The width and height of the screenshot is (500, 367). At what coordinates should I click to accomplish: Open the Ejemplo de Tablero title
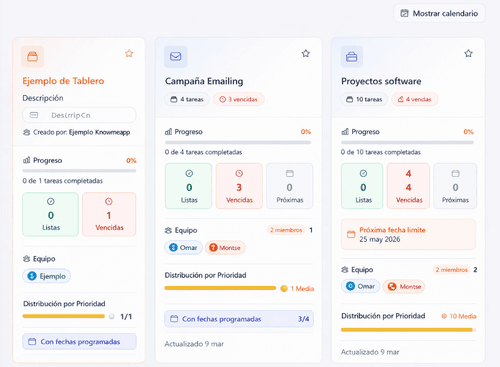pos(63,81)
